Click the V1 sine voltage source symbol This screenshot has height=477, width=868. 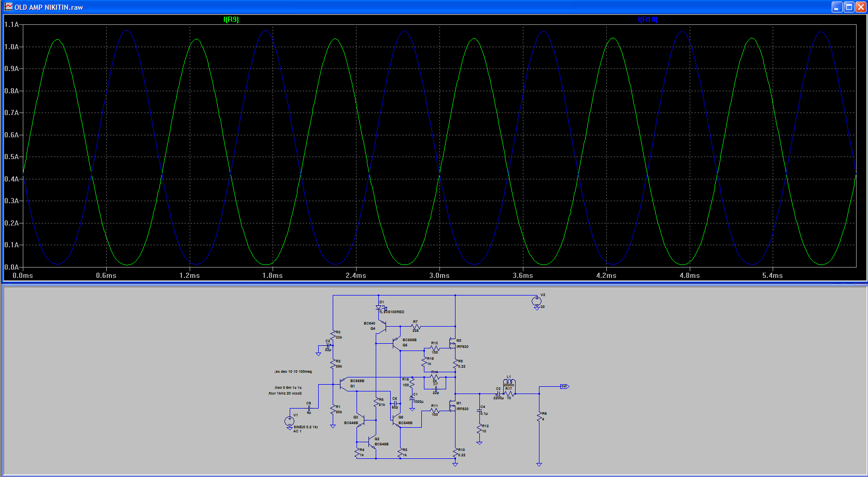point(289,421)
